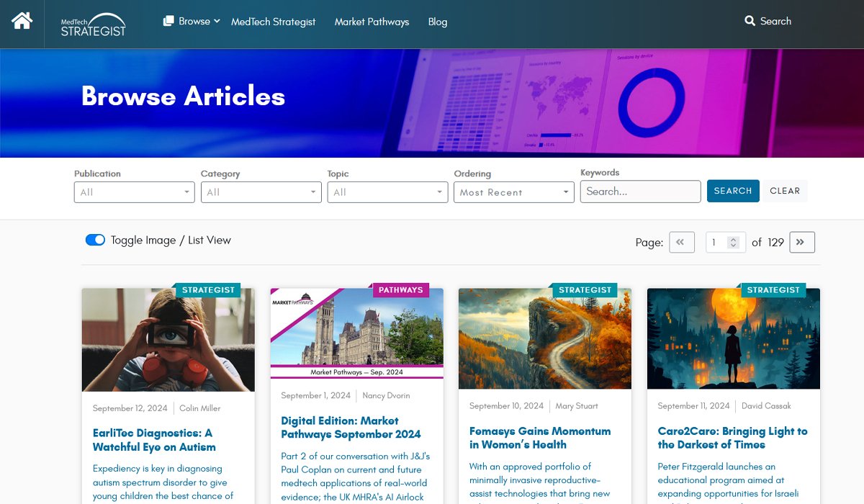
Task: Click STRATEGIST tag on Femasys card
Action: [585, 290]
